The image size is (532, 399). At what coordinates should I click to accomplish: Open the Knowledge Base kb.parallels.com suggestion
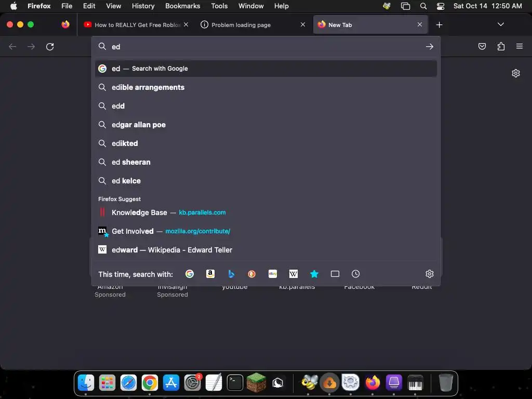(266, 212)
